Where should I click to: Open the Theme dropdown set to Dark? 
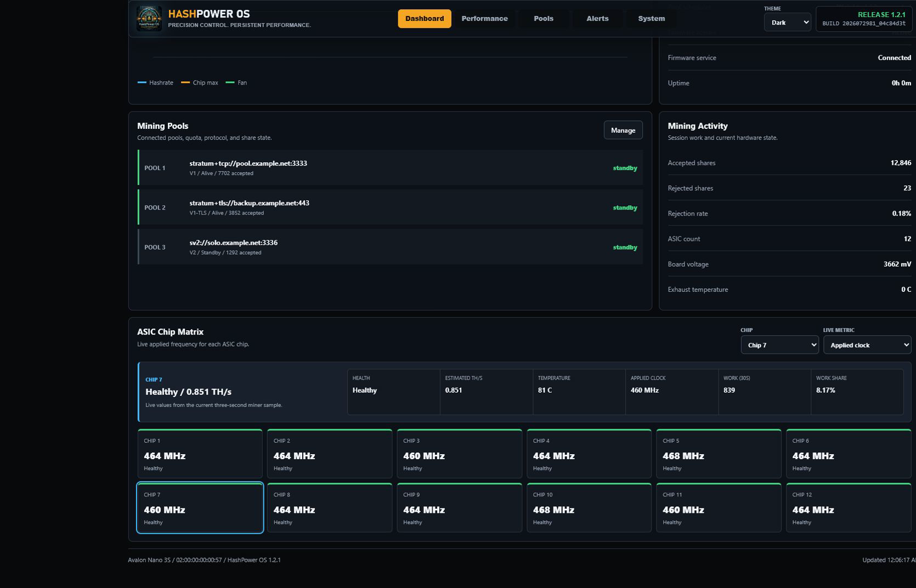click(787, 22)
